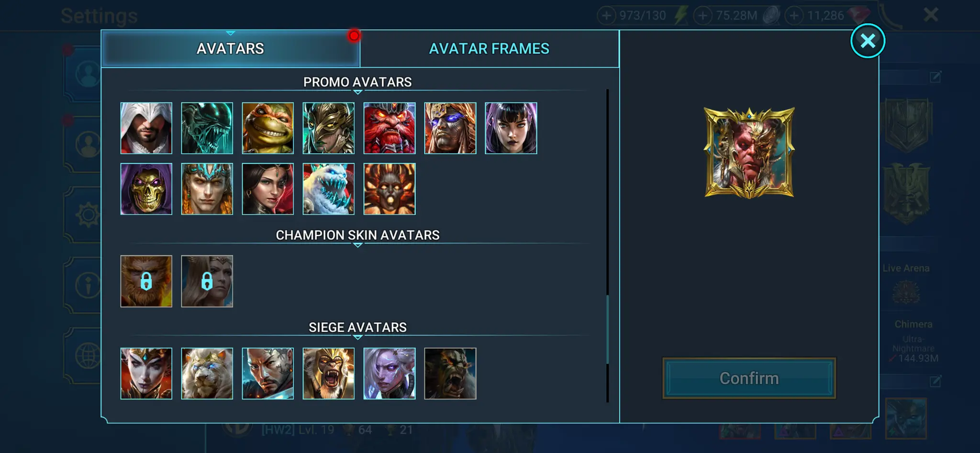Select the red bearded dwarf avatar
Screen dimensions: 980x453
(x=389, y=128)
